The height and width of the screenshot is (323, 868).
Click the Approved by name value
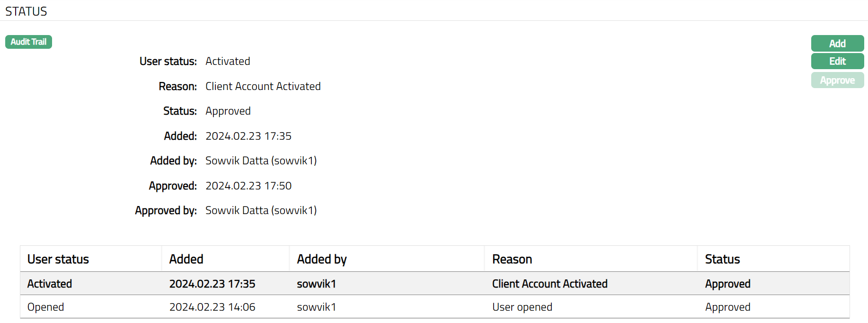point(261,210)
